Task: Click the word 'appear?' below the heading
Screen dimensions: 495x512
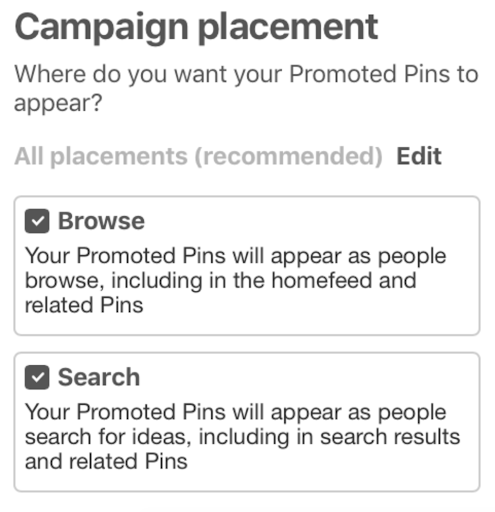Action: [x=58, y=104]
